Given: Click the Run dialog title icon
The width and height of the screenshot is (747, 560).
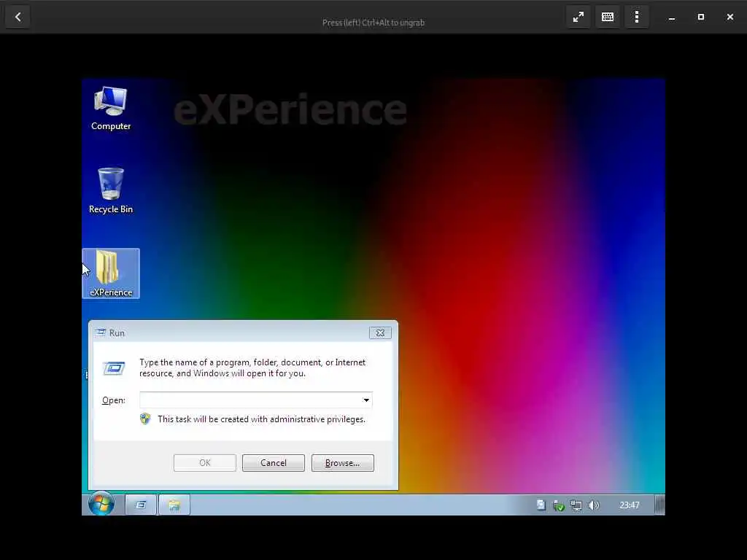Looking at the screenshot, I should pos(101,332).
